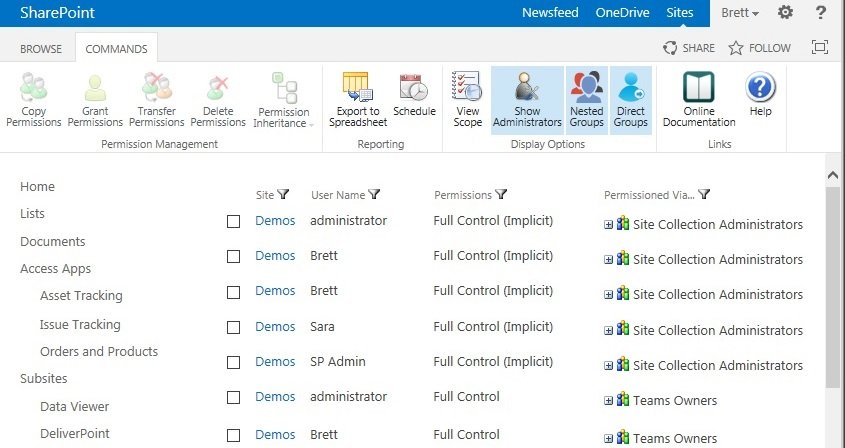Open Online Documentation from the ribbon
The height and width of the screenshot is (448, 845).
tap(699, 88)
